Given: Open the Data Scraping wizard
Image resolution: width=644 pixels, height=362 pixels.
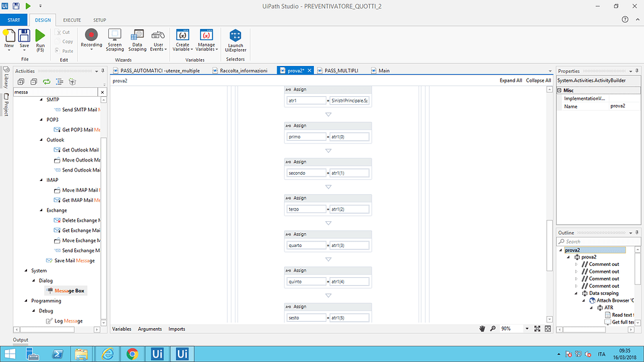Looking at the screenshot, I should pyautogui.click(x=137, y=39).
